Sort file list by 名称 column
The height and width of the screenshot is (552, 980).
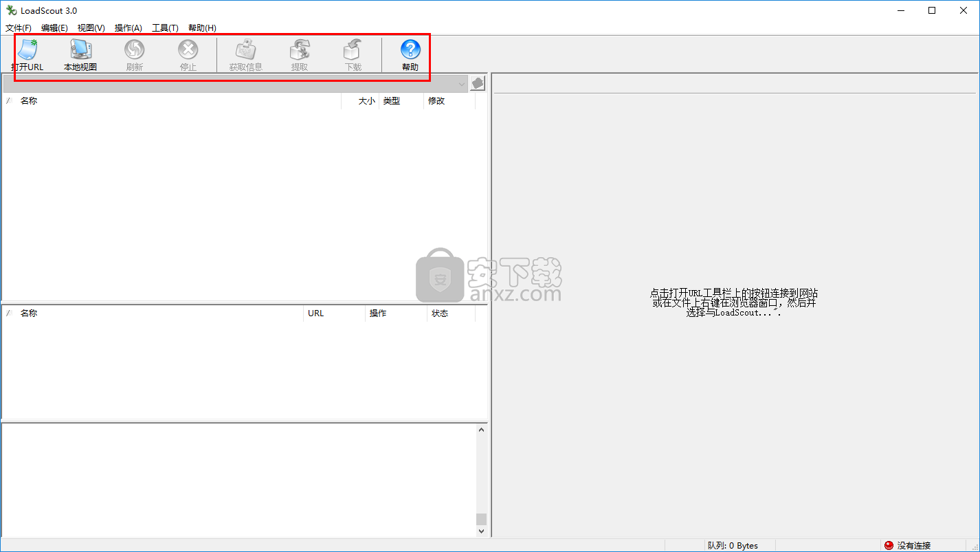pyautogui.click(x=179, y=101)
